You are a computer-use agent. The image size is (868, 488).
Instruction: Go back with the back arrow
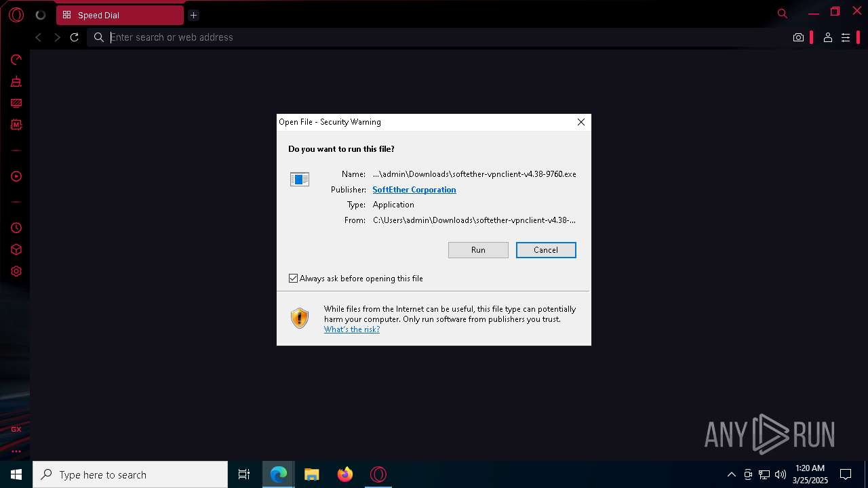pos(39,37)
